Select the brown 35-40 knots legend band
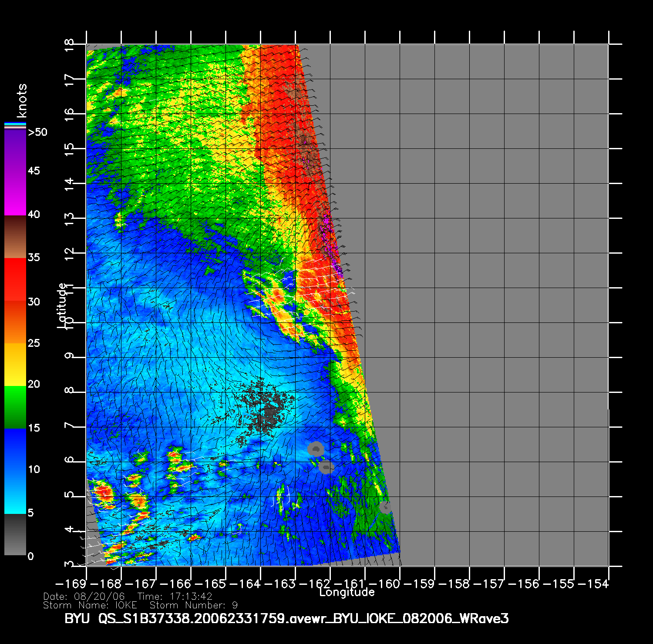Image resolution: width=653 pixels, height=644 pixels. (x=15, y=237)
